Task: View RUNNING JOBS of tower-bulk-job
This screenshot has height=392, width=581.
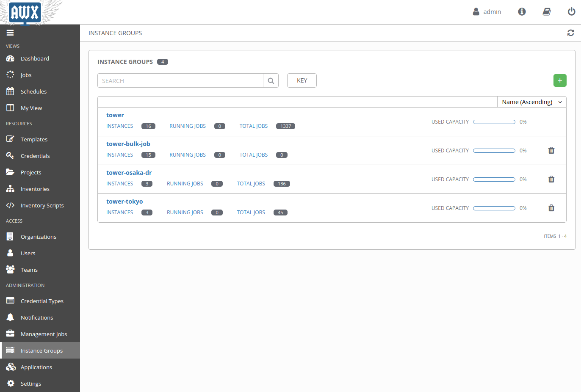Action: pyautogui.click(x=188, y=155)
